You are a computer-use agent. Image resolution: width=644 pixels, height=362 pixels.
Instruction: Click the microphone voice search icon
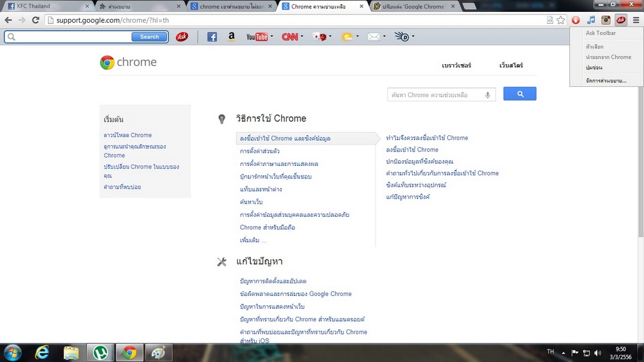[x=487, y=95]
